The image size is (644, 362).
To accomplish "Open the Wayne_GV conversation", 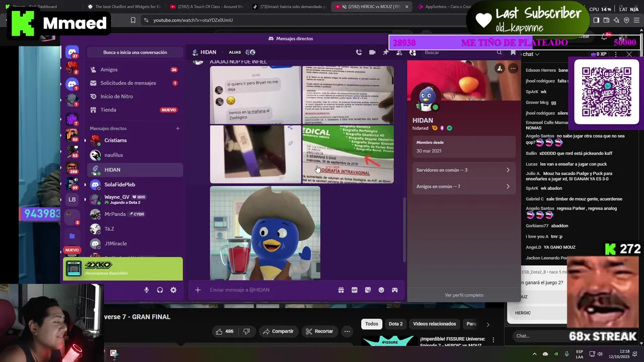I will click(x=135, y=199).
